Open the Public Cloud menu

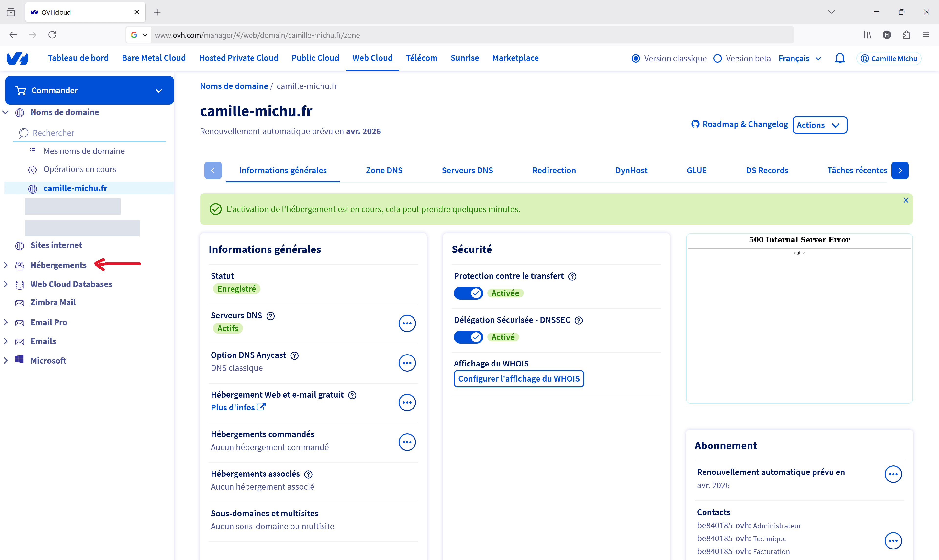point(315,58)
